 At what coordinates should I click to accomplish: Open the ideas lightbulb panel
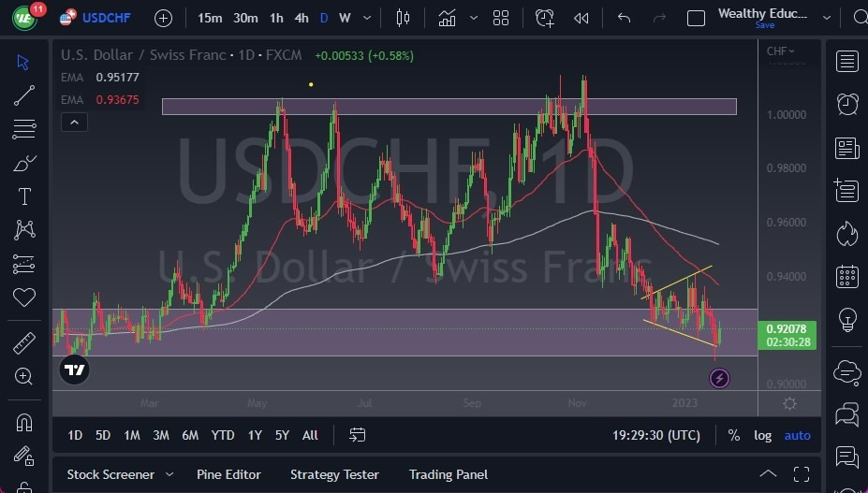(x=847, y=319)
